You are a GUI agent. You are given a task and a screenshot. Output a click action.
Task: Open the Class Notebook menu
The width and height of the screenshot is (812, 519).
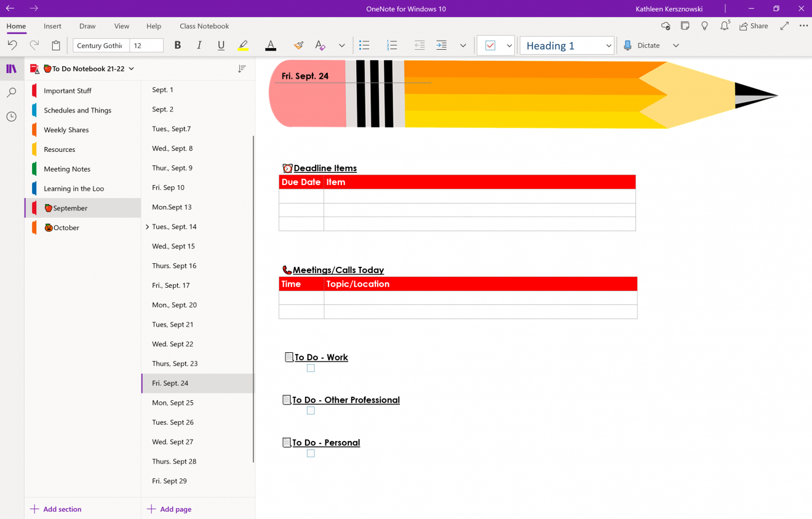204,26
